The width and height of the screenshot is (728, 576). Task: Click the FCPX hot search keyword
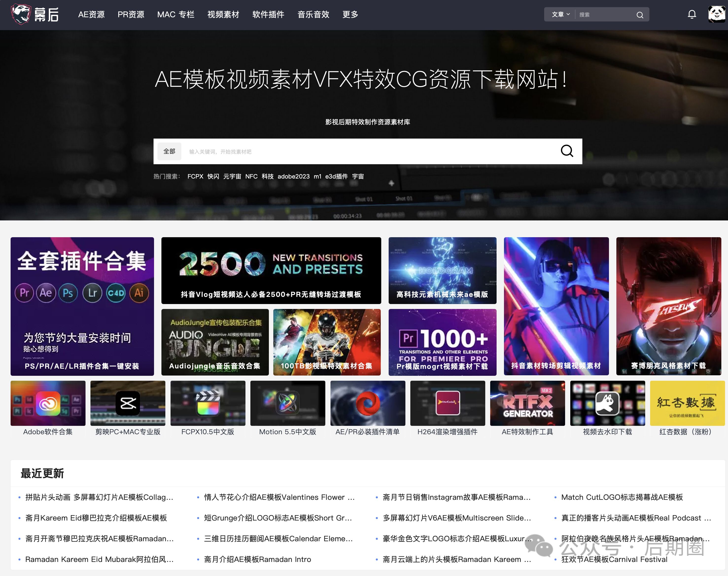pyautogui.click(x=195, y=176)
